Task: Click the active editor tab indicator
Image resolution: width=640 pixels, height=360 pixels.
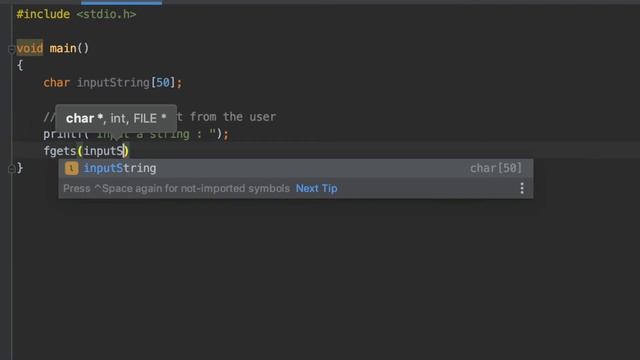Action: pyautogui.click(x=121, y=2)
